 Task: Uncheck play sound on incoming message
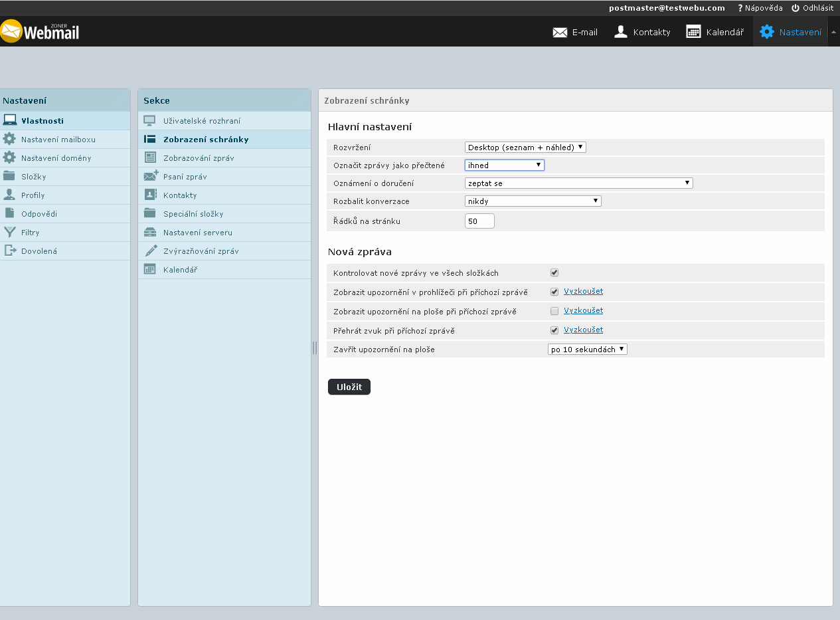[x=554, y=330]
